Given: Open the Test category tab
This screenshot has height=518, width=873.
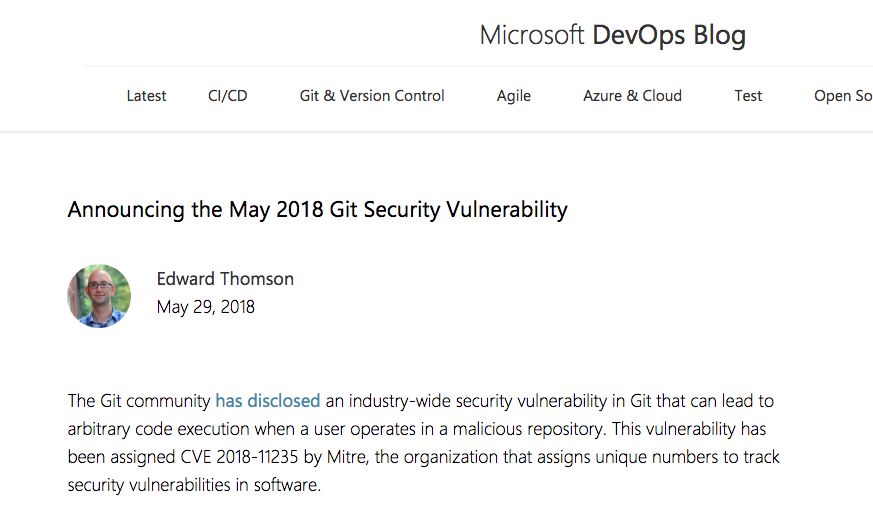Looking at the screenshot, I should 748,96.
